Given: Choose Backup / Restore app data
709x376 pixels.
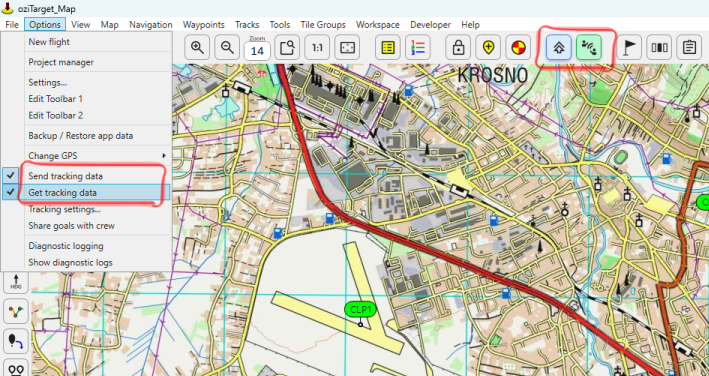Looking at the screenshot, I should (86, 136).
